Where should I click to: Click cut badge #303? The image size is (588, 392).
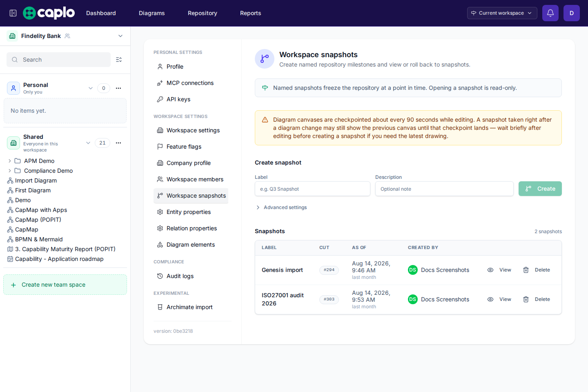coord(329,299)
